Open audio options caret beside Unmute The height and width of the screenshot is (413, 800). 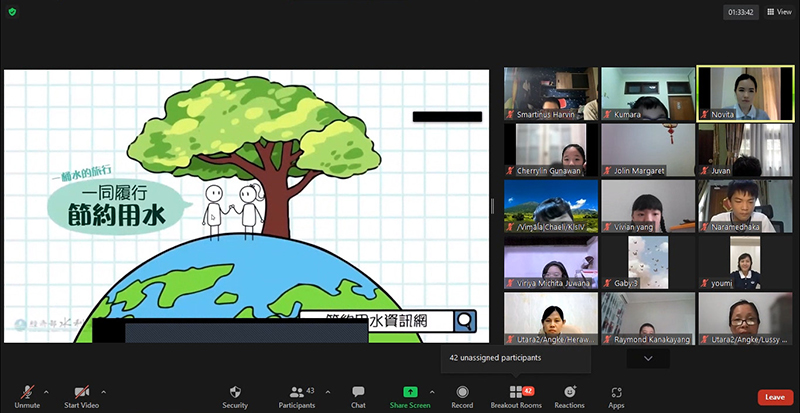pyautogui.click(x=46, y=391)
